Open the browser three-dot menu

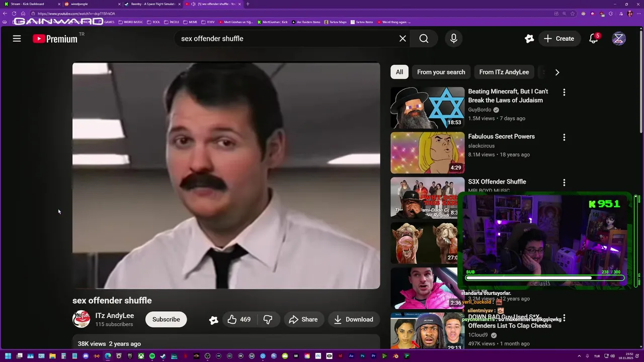(638, 14)
